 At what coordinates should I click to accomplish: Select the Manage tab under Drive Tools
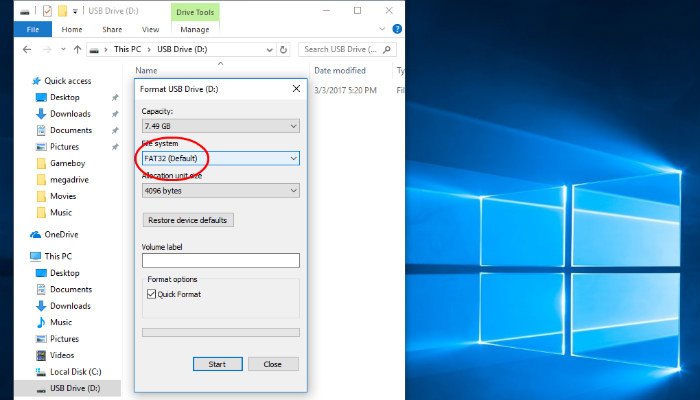(195, 29)
